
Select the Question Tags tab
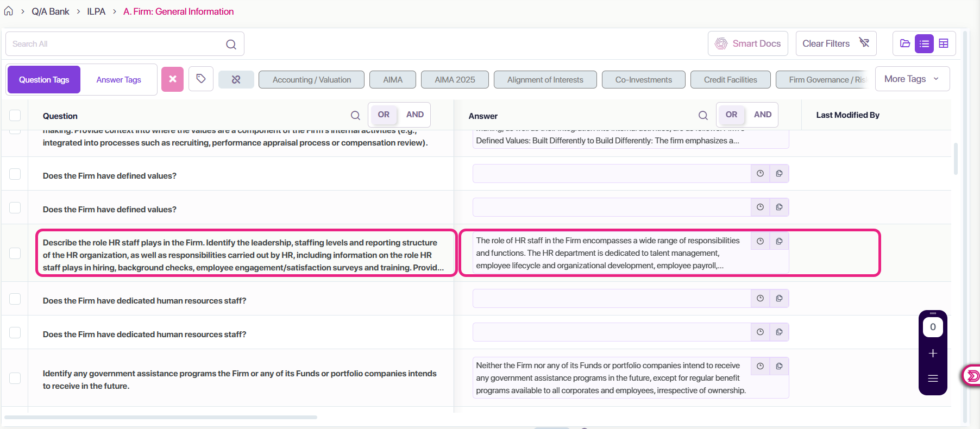tap(44, 80)
